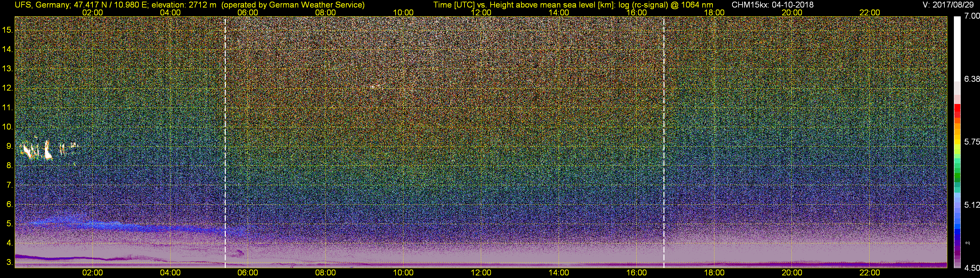
Task: Click the 06:00 label on the top time axis
Action: 248,12
